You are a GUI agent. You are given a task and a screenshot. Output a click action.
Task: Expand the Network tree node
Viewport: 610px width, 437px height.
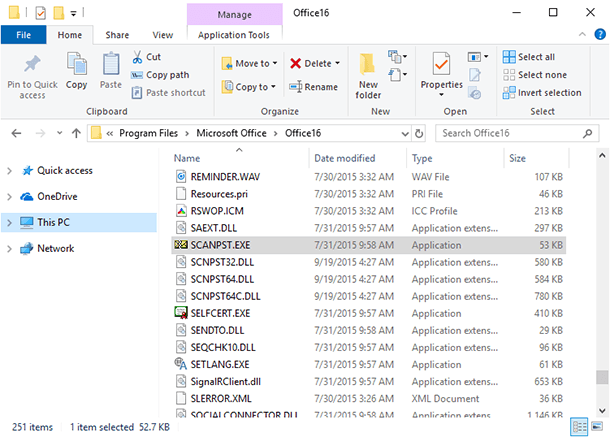(9, 249)
